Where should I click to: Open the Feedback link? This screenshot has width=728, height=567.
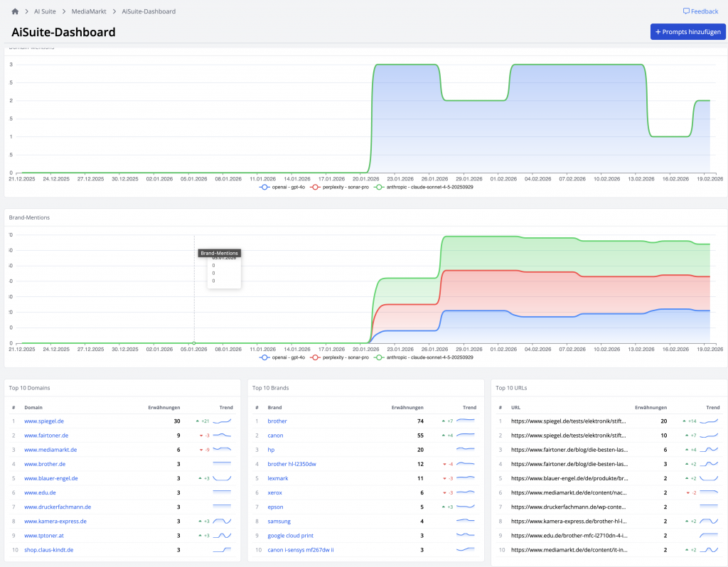(x=700, y=11)
